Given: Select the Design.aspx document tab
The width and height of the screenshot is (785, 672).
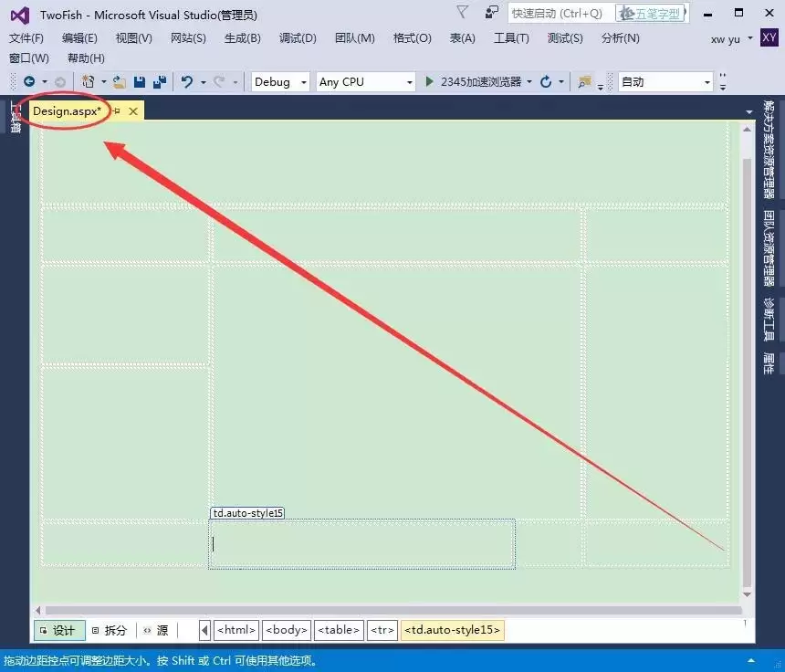Looking at the screenshot, I should click(x=66, y=110).
